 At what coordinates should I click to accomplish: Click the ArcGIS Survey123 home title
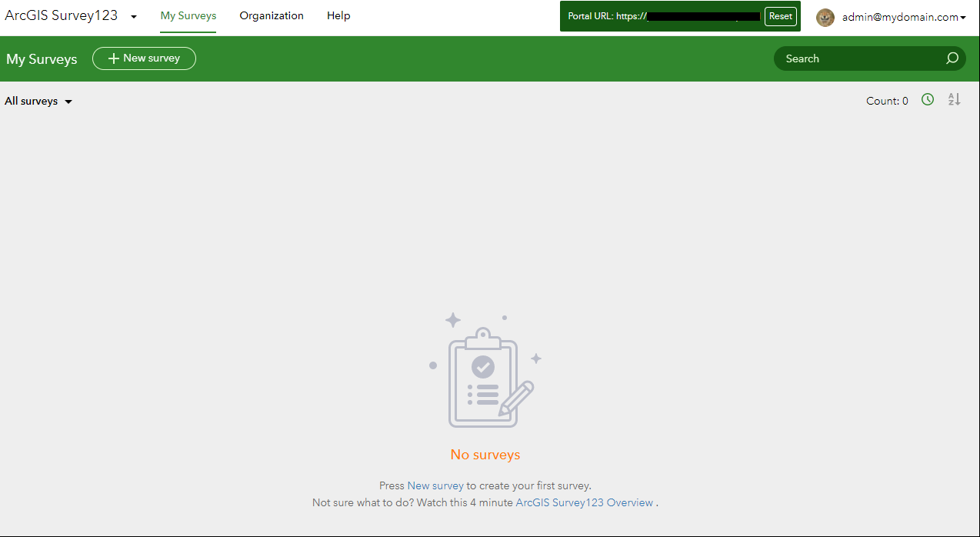pyautogui.click(x=62, y=15)
